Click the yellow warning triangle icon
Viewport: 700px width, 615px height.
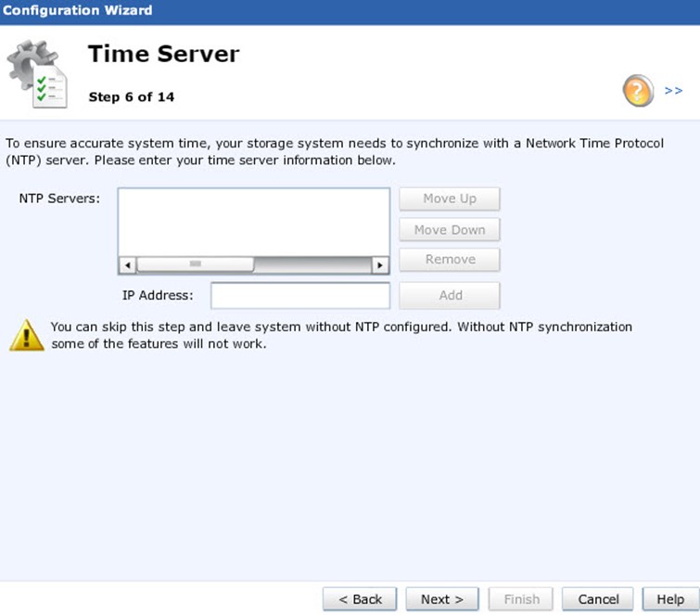(x=27, y=335)
